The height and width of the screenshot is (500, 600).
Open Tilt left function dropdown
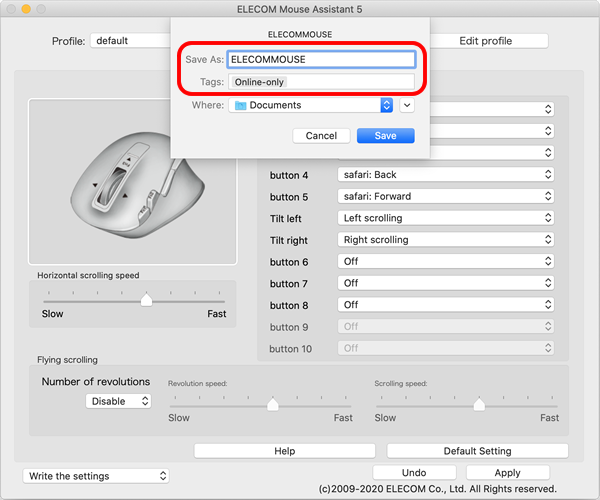click(446, 218)
